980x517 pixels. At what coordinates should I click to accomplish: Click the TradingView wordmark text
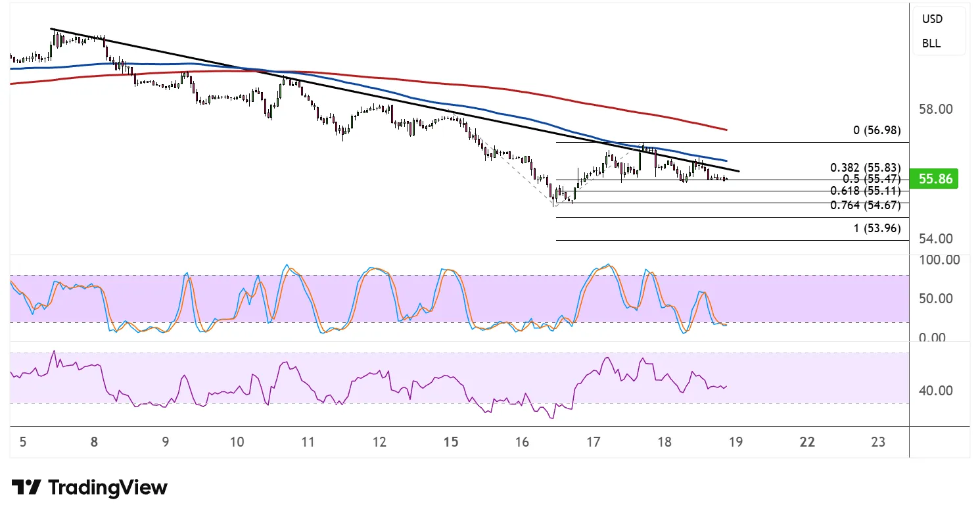(x=108, y=487)
